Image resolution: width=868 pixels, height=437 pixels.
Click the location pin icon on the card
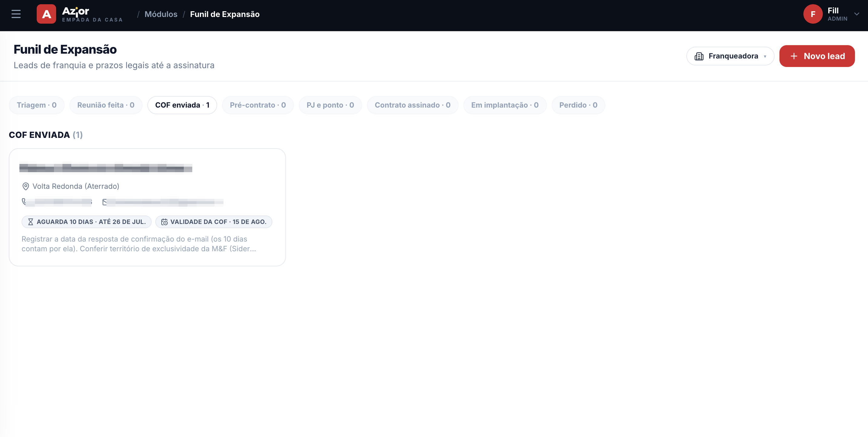(25, 186)
